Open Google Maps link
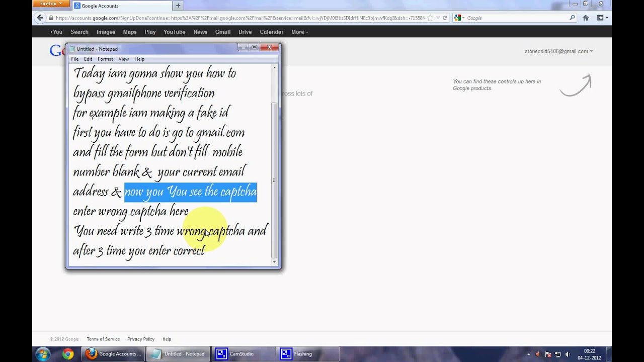The width and height of the screenshot is (644, 362). click(x=130, y=32)
